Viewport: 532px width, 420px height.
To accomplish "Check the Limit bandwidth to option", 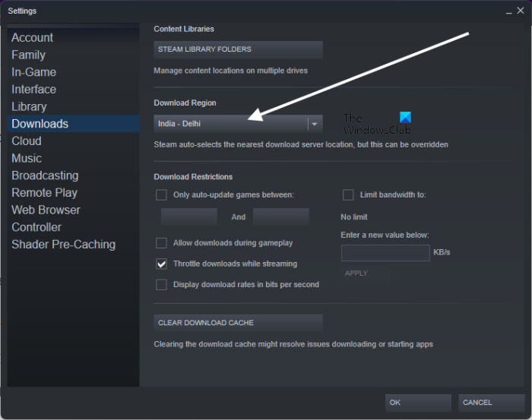I will pyautogui.click(x=348, y=194).
